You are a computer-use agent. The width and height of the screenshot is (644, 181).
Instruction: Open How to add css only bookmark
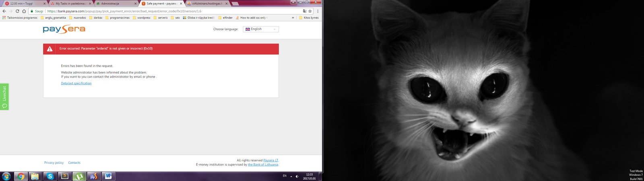(x=252, y=18)
